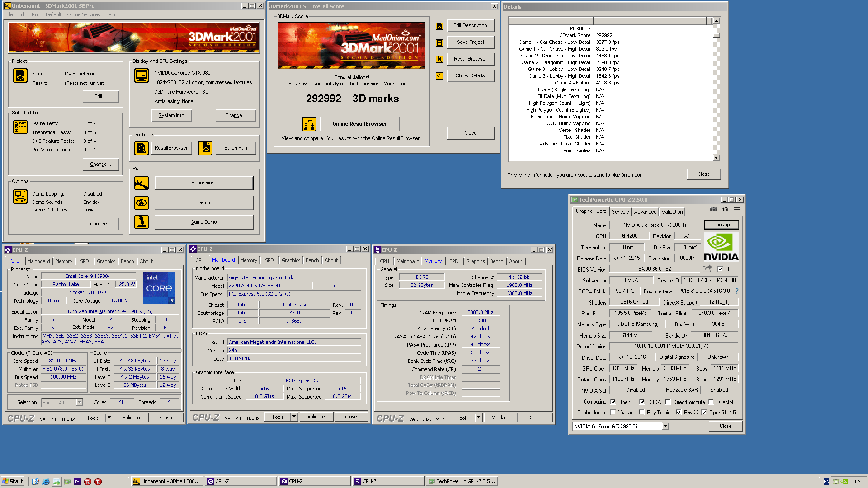Toggle the OpenCL checkbox
The height and width of the screenshot is (488, 868).
(x=613, y=402)
